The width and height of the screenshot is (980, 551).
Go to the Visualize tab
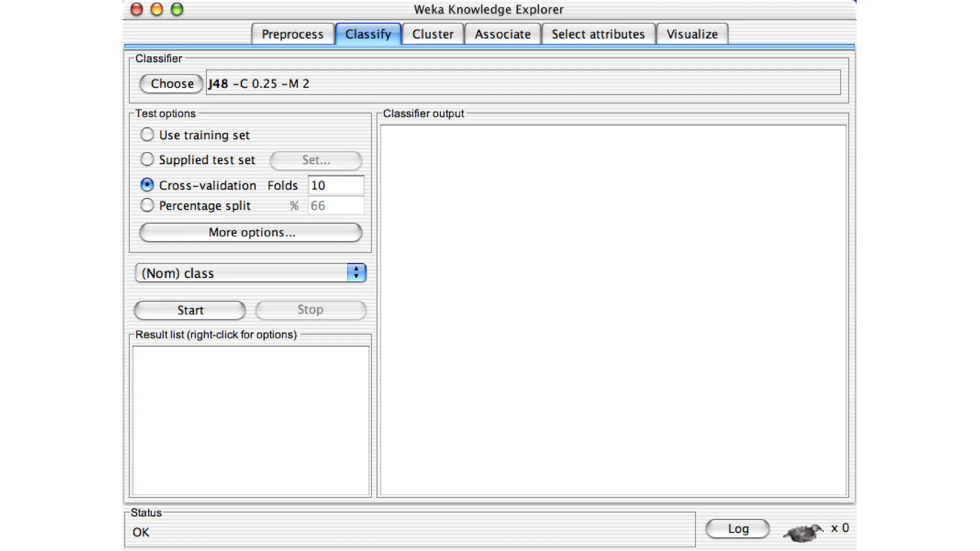pos(692,34)
